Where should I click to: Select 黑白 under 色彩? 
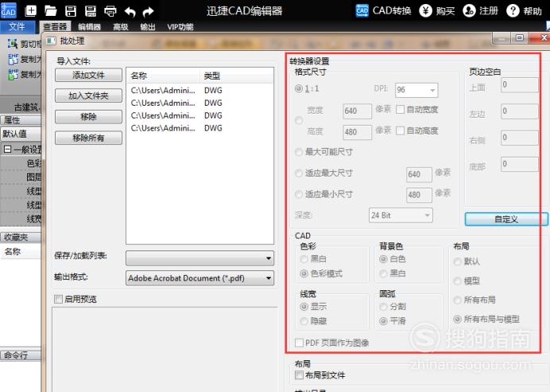(304, 259)
